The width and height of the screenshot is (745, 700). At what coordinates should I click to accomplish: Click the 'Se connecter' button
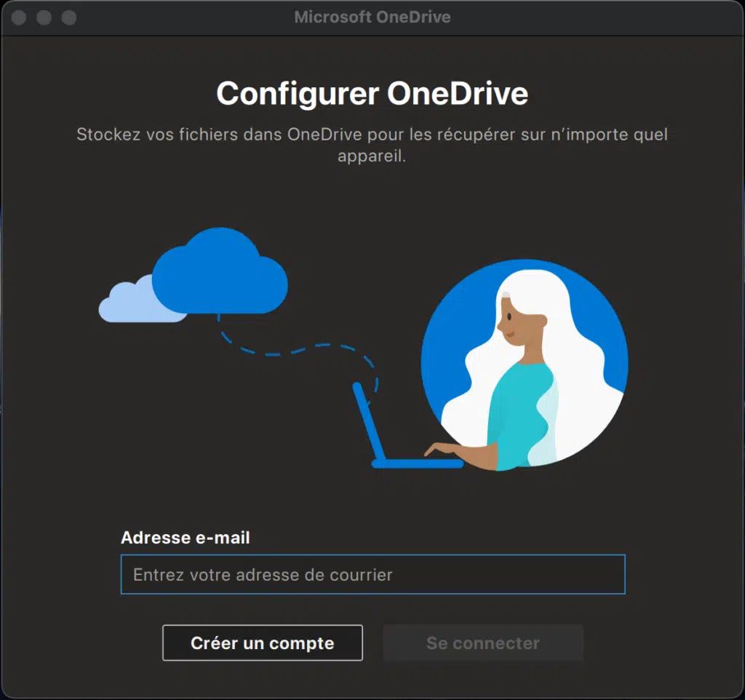pyautogui.click(x=483, y=643)
